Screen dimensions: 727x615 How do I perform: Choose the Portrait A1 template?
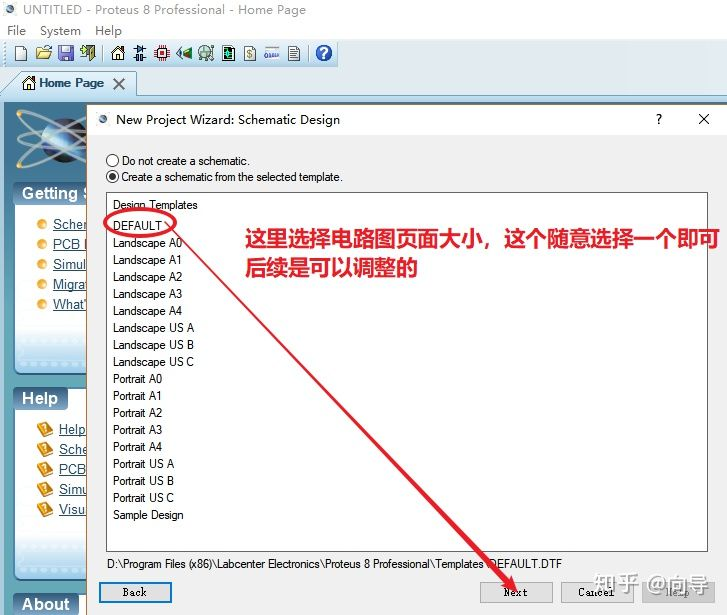pyautogui.click(x=137, y=396)
